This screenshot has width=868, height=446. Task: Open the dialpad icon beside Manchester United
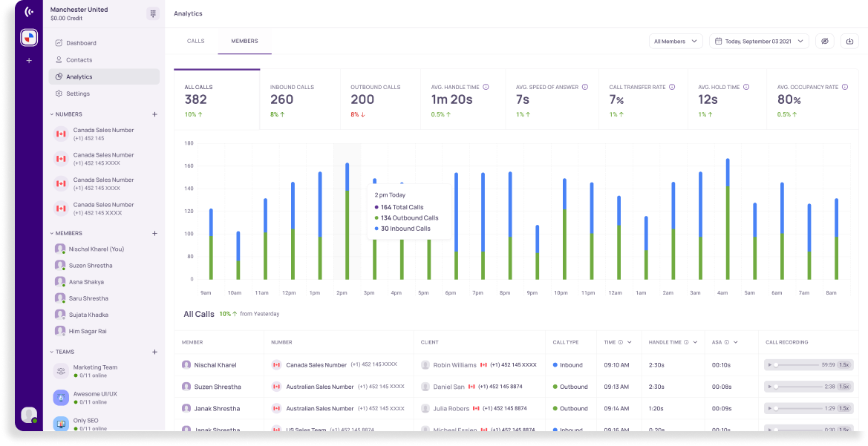coord(153,13)
